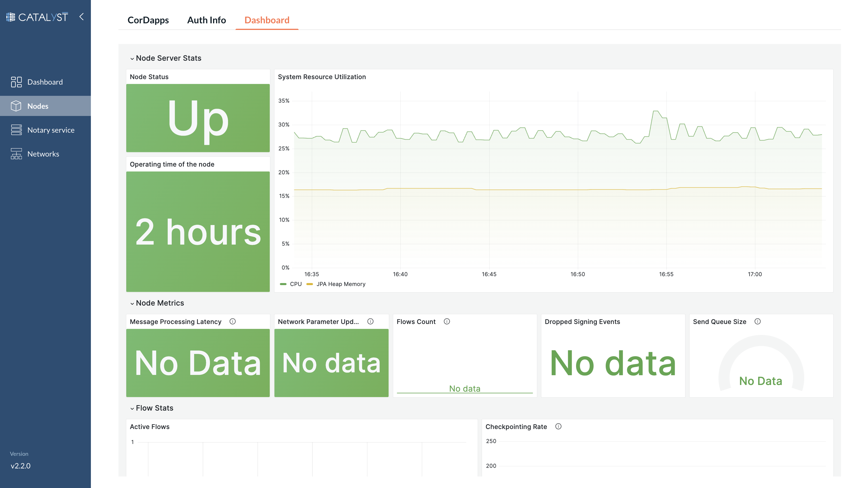This screenshot has height=488, width=868.
Task: Open the Auth Info tab
Action: tap(206, 20)
